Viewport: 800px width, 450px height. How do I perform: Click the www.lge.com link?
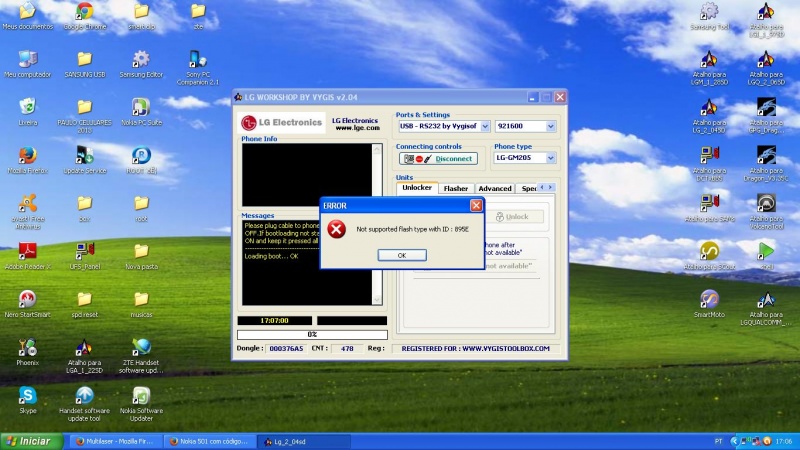pyautogui.click(x=358, y=128)
